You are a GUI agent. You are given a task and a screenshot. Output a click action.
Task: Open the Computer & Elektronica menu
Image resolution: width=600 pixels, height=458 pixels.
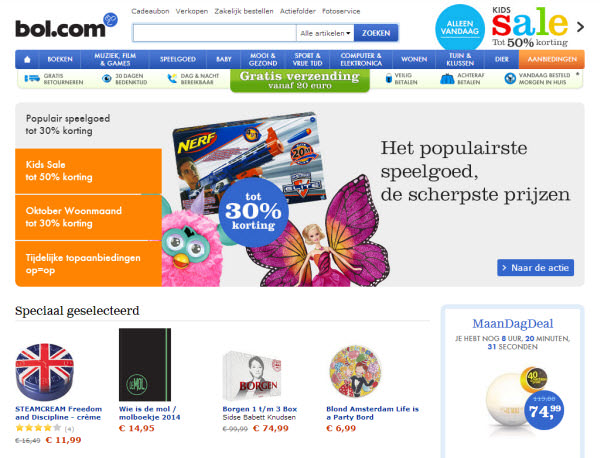click(361, 59)
